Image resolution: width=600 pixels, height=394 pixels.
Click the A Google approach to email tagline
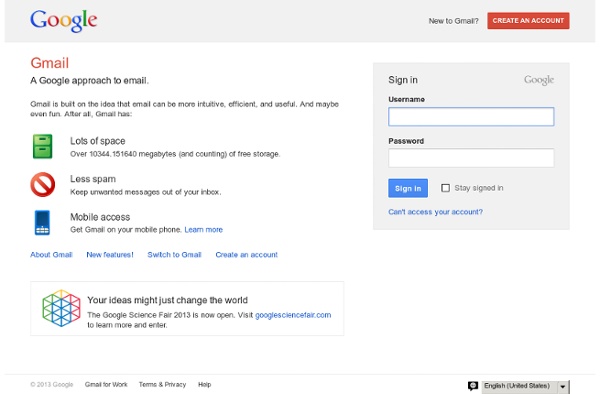click(90, 81)
